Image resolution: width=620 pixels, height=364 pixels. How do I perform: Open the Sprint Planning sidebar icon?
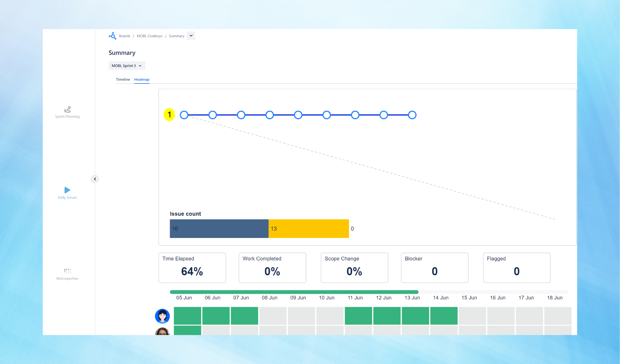pyautogui.click(x=67, y=109)
